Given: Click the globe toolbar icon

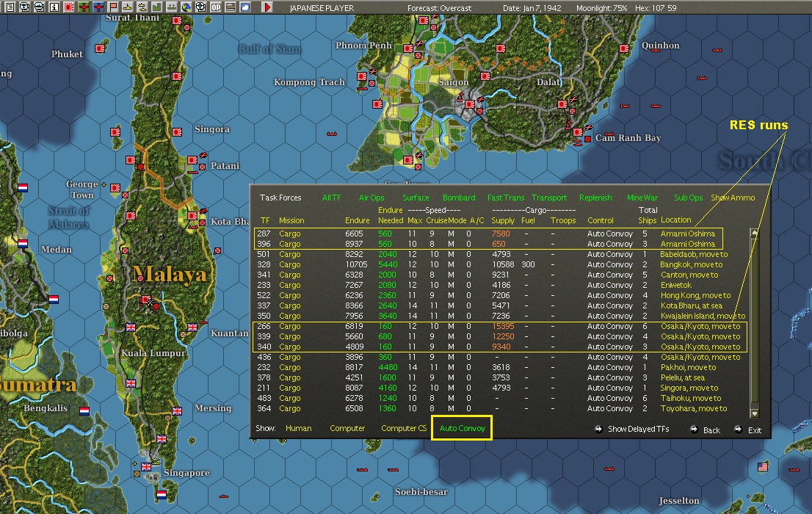Looking at the screenshot, I should (186, 7).
